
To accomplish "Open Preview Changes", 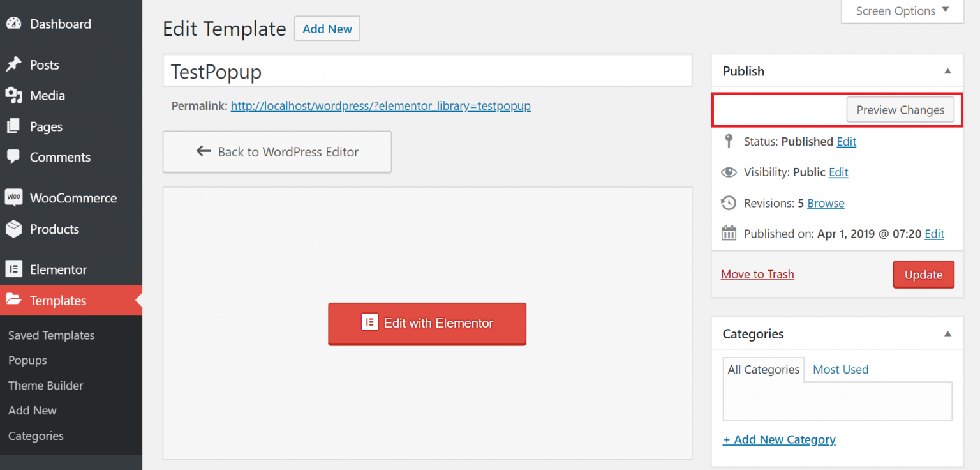I will click(x=900, y=109).
